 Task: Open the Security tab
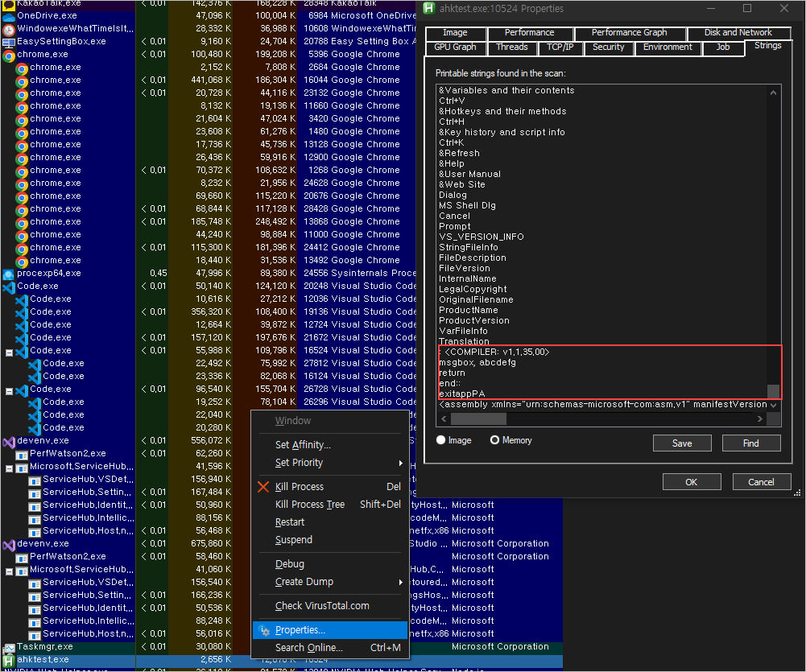609,47
